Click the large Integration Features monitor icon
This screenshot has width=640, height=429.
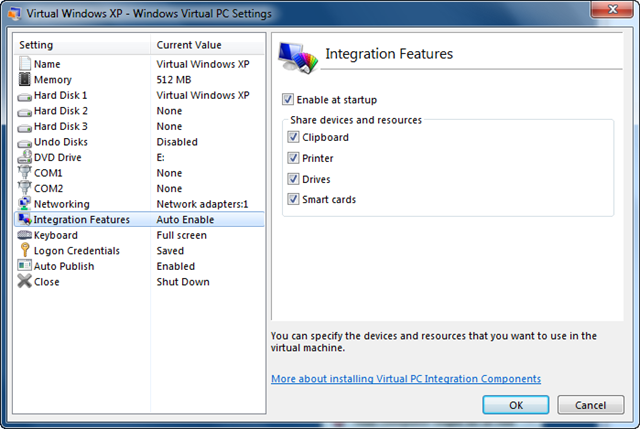point(298,58)
